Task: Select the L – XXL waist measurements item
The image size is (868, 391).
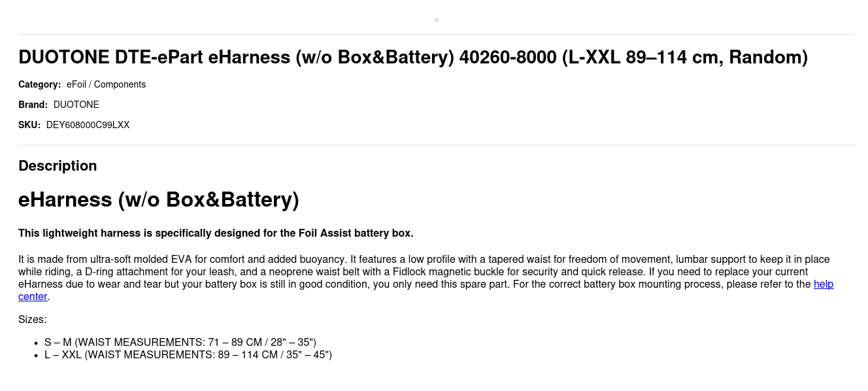Action: [x=188, y=354]
